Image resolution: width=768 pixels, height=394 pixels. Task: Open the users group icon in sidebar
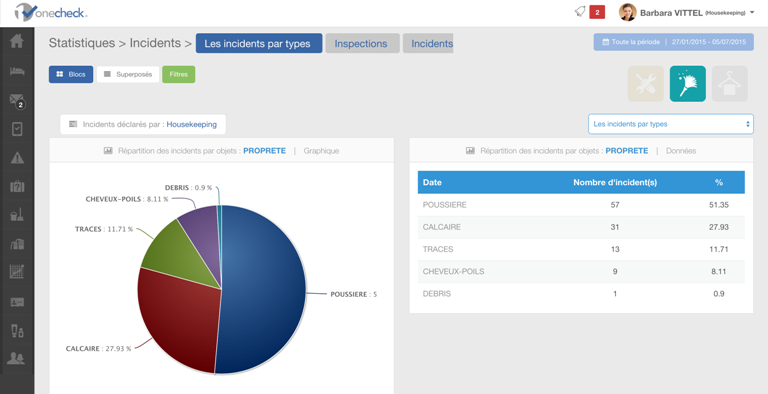click(17, 358)
